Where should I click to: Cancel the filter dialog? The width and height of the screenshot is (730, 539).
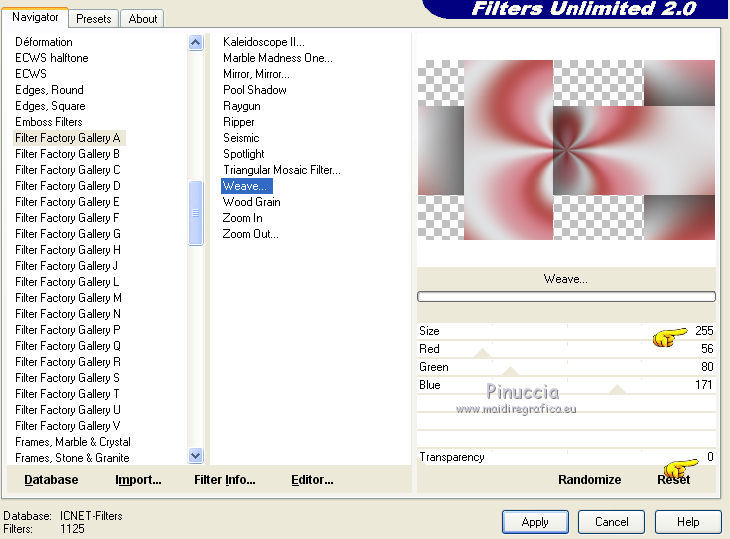tap(611, 522)
